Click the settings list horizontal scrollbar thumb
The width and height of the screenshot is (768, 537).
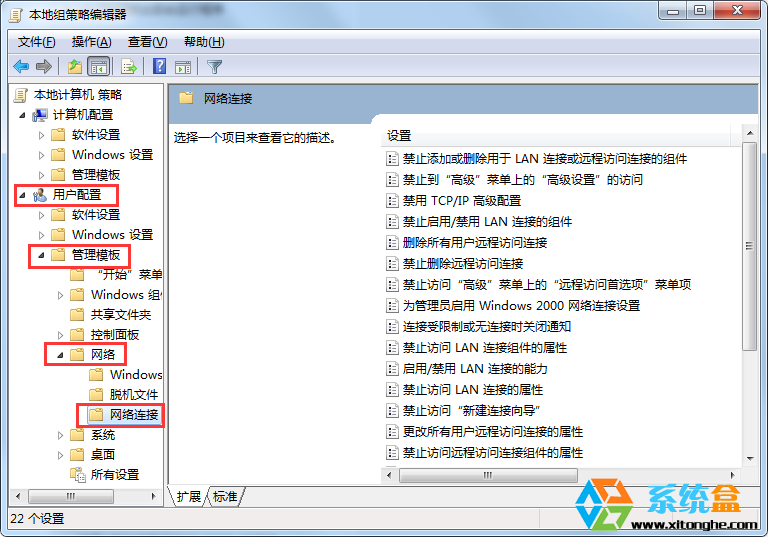tap(488, 475)
